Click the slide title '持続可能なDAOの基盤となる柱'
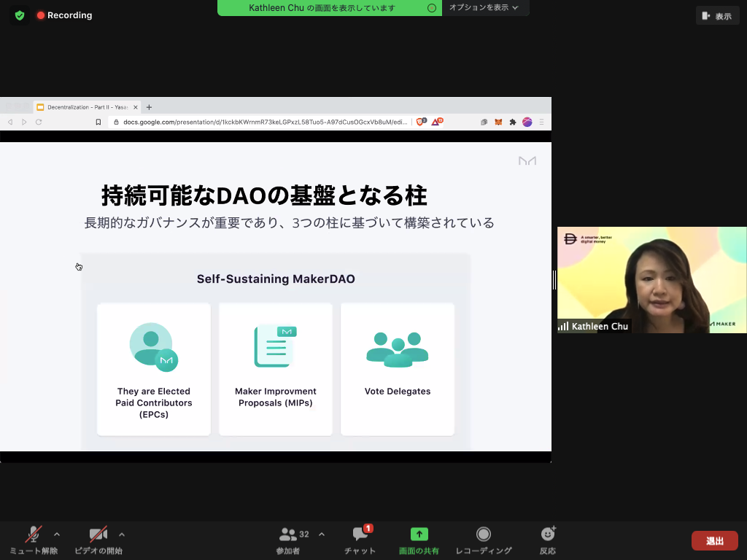The width and height of the screenshot is (747, 560). [x=264, y=195]
